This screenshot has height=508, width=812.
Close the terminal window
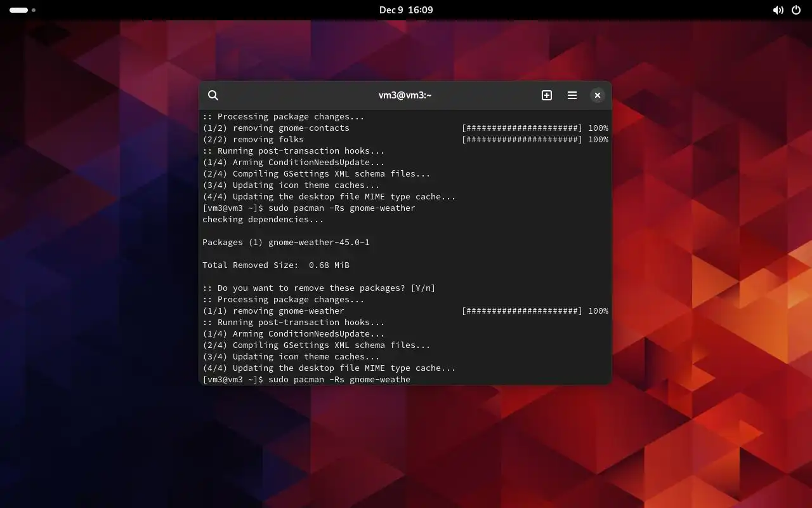click(x=598, y=95)
